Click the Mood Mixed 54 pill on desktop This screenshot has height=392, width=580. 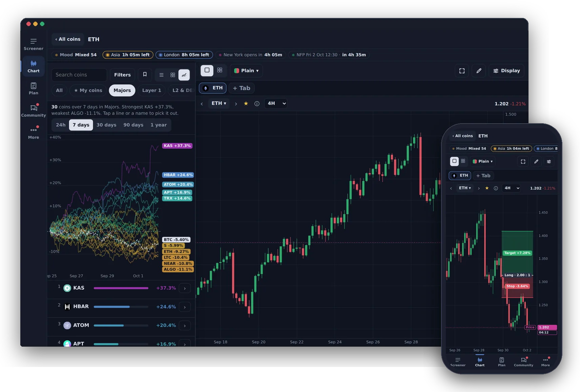pos(76,55)
